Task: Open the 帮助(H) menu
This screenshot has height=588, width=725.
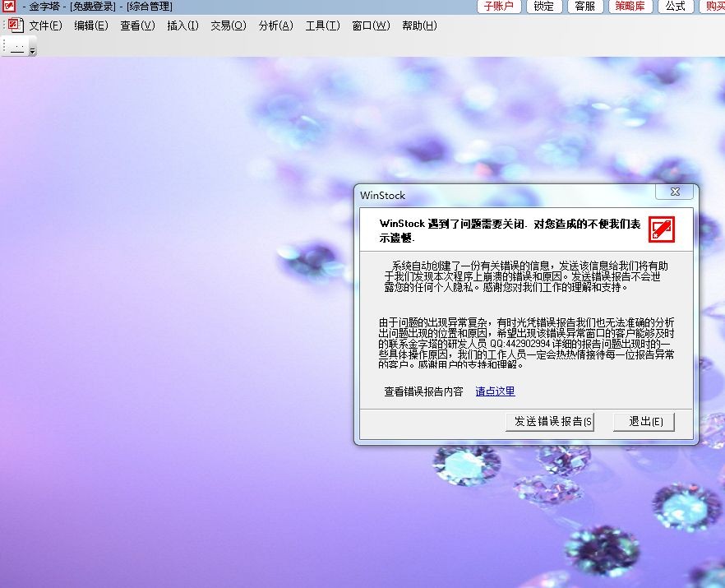Action: pos(419,25)
